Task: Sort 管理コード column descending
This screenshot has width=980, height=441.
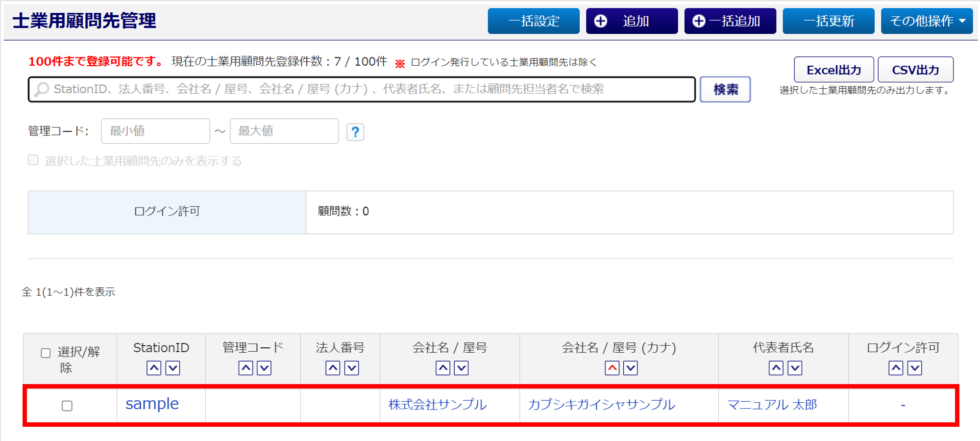Action: pos(264,368)
